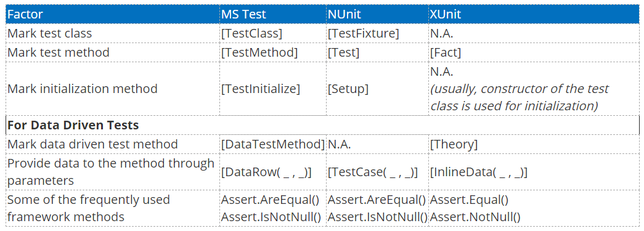
Task: Click the For Data Driven Tests row
Action: (x=323, y=125)
